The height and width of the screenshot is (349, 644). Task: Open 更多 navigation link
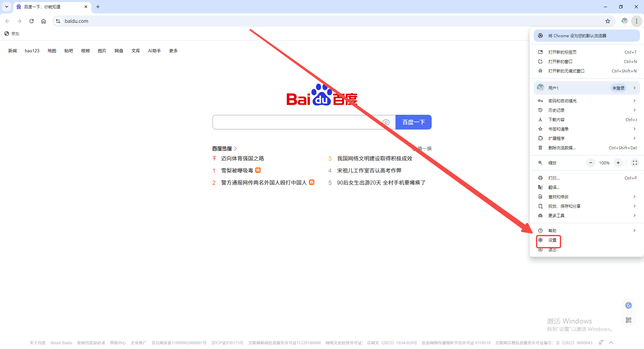[x=173, y=51]
